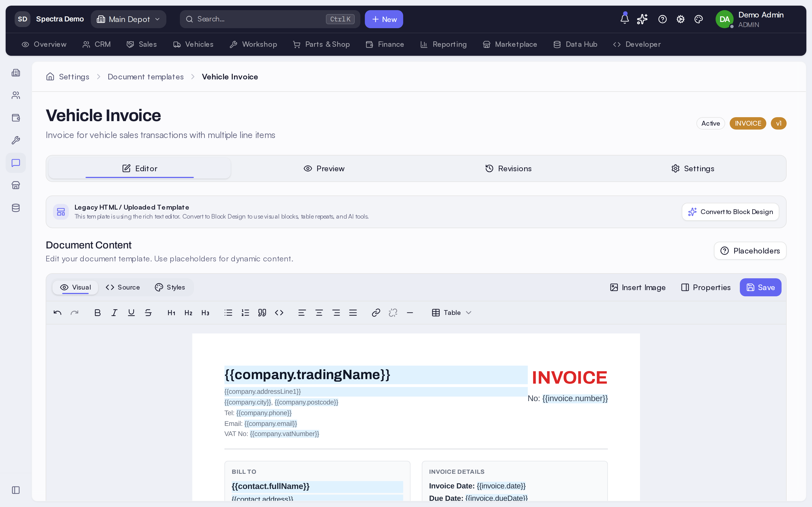Center align the text
This screenshot has width=812, height=507.
[x=319, y=313]
